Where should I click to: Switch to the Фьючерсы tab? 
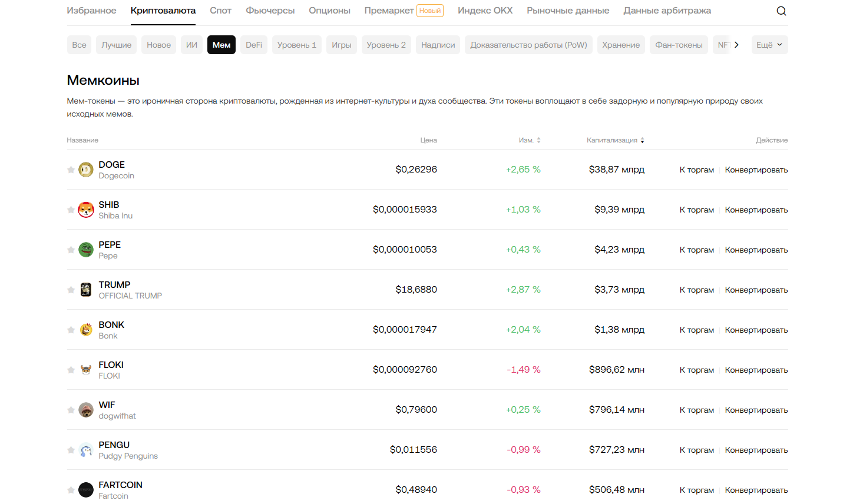point(270,11)
